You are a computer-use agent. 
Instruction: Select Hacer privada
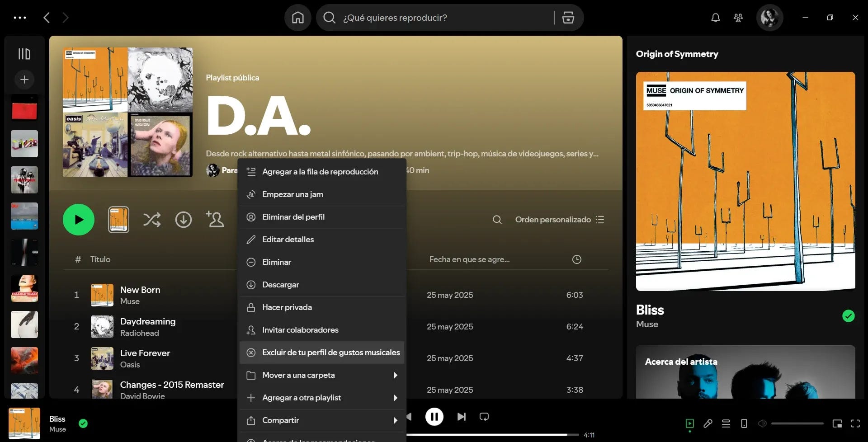(321, 307)
